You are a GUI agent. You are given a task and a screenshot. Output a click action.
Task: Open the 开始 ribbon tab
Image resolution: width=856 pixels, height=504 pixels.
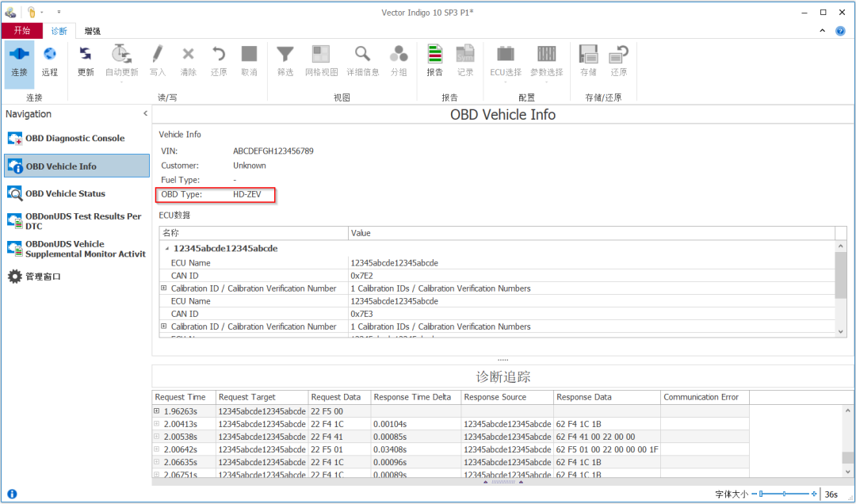point(21,31)
